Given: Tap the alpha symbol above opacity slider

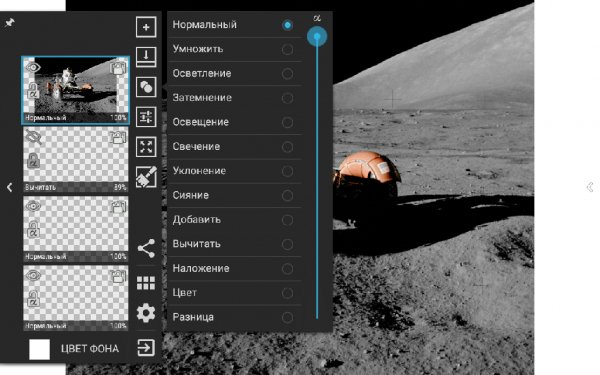Looking at the screenshot, I should (x=317, y=18).
